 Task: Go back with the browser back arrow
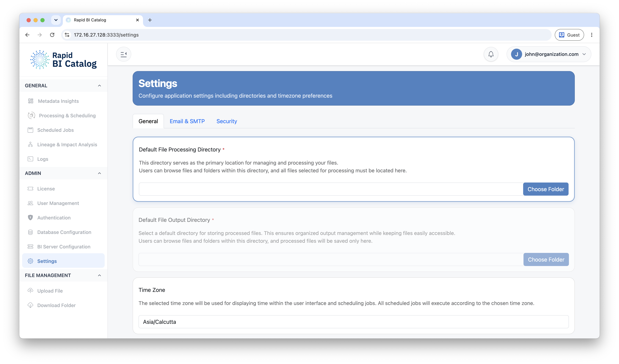[x=27, y=35]
